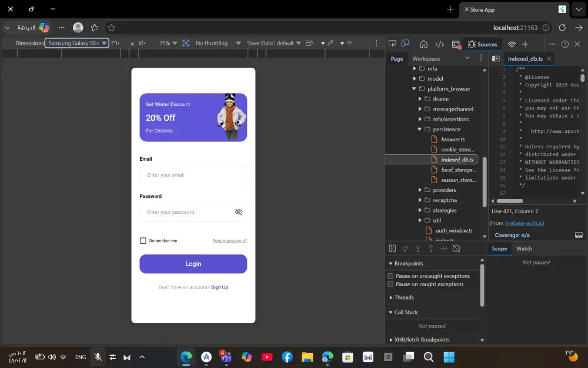Open more navigator tabs chevron
The width and height of the screenshot is (588, 368).
coord(467,58)
